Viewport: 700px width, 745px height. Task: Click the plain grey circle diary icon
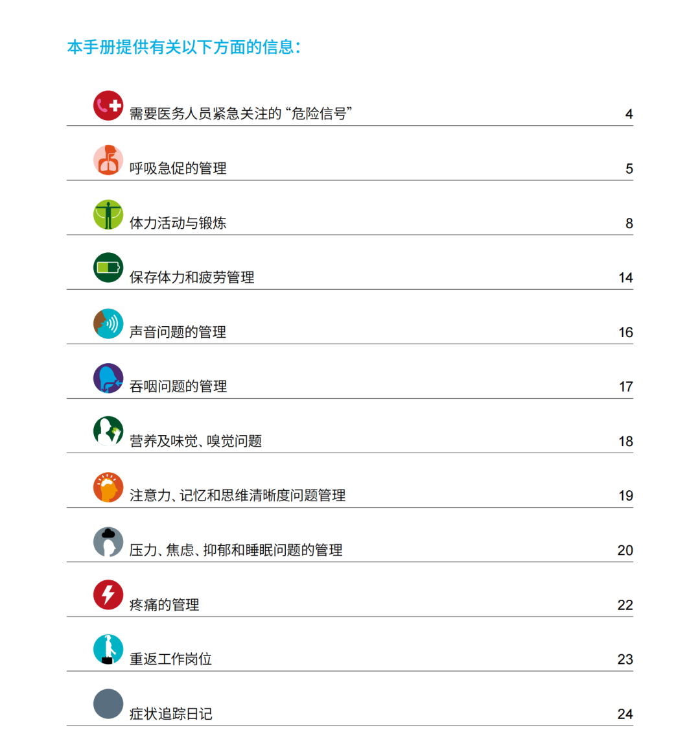click(108, 704)
